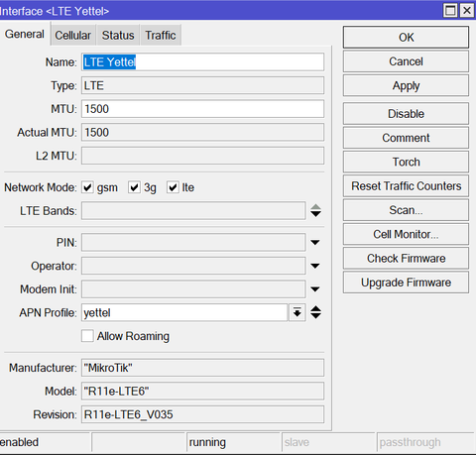476x455 pixels.
Task: Toggle the 3g network mode checkbox
Action: pyautogui.click(x=134, y=187)
